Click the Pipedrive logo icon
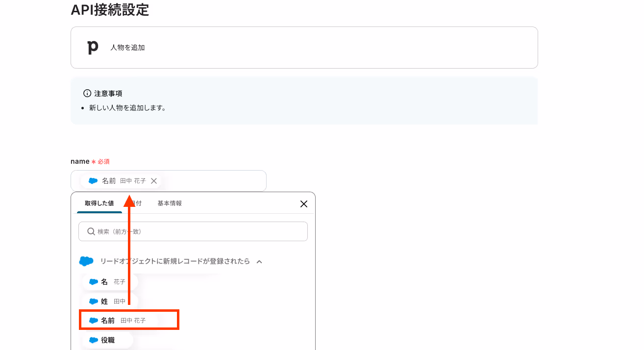The height and width of the screenshot is (350, 644). tap(93, 48)
